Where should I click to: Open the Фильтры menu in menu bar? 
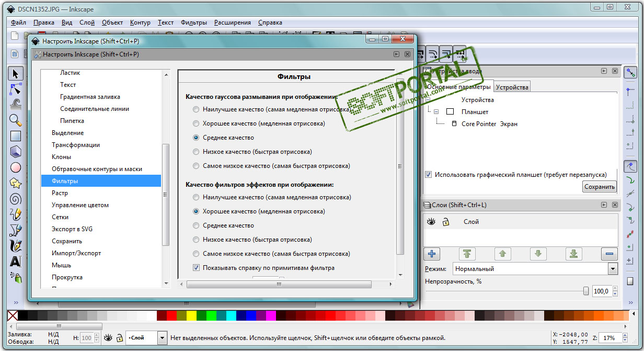point(194,22)
